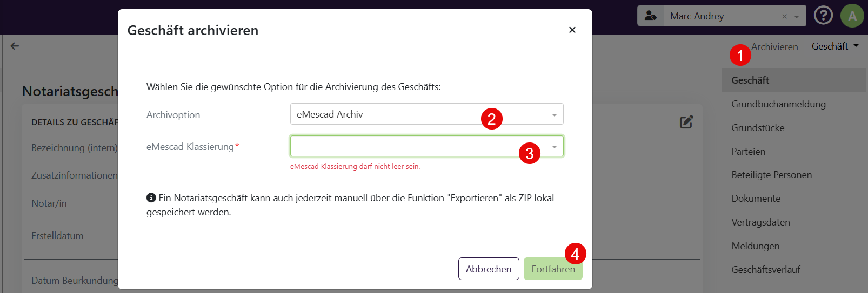
Task: Select Grundbuchanmeldung in the sidebar
Action: [x=778, y=104]
